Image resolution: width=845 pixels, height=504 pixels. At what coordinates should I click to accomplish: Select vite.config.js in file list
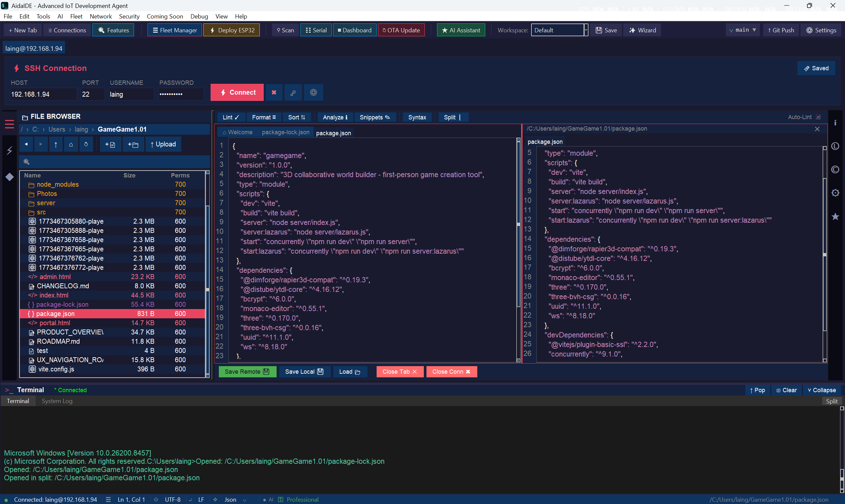click(113, 369)
